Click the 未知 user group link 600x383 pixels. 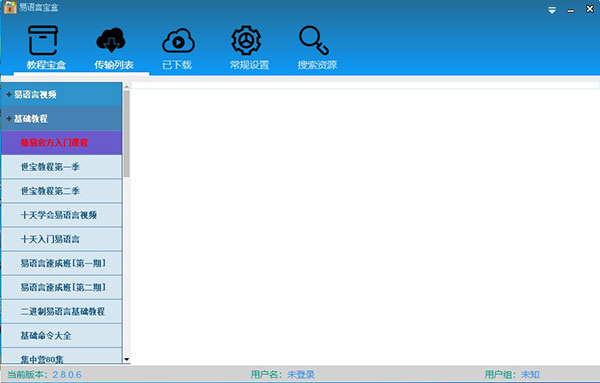point(530,375)
